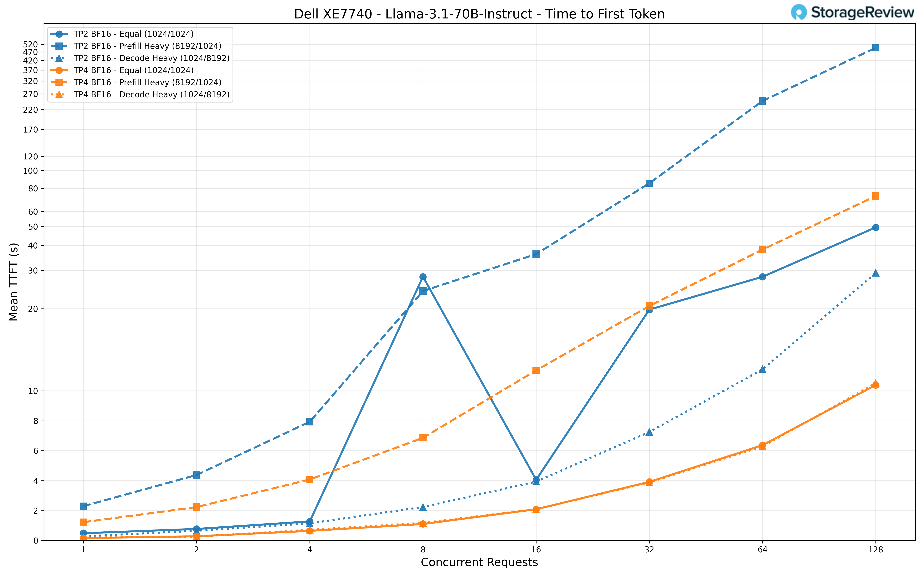Click TP2 Equal circle peak at 8 requests
This screenshot has width=924, height=577.
423,277
